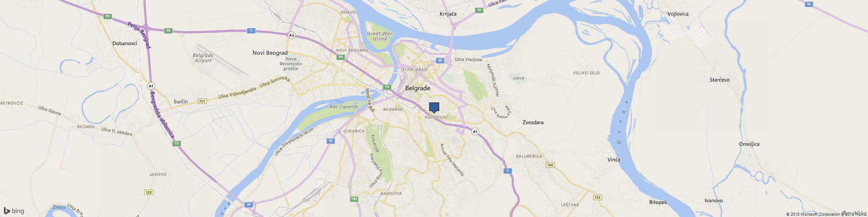Image resolution: width=868 pixels, height=217 pixels.
Task: Click the route 763 shield near Rakovica
Action: pos(354,199)
